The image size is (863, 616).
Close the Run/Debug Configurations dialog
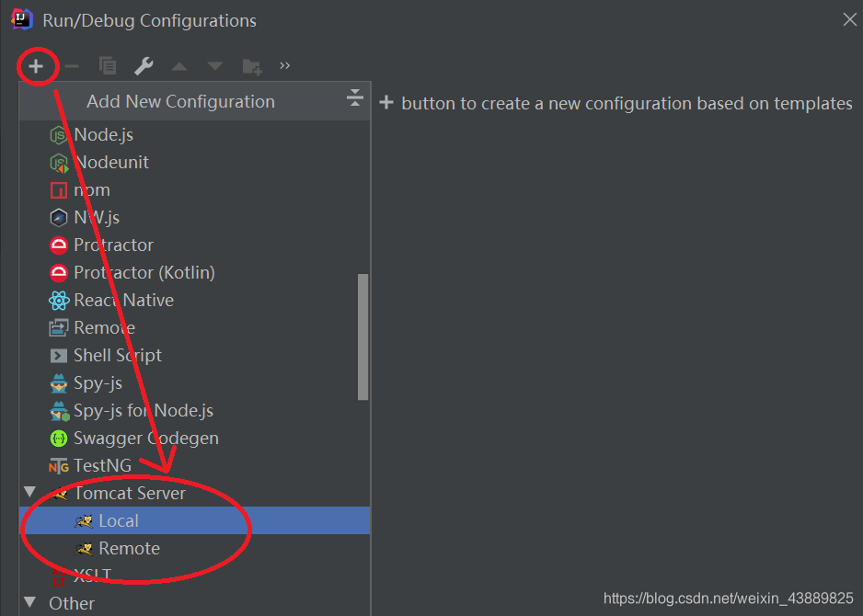(x=850, y=20)
